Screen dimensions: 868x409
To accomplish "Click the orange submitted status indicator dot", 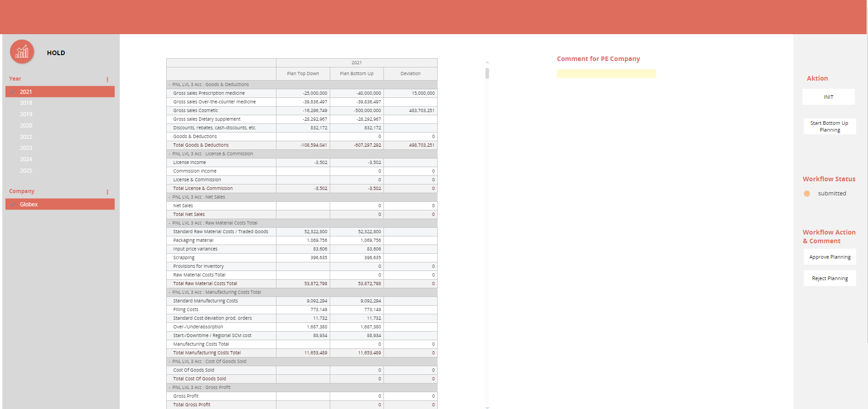I will tap(807, 194).
